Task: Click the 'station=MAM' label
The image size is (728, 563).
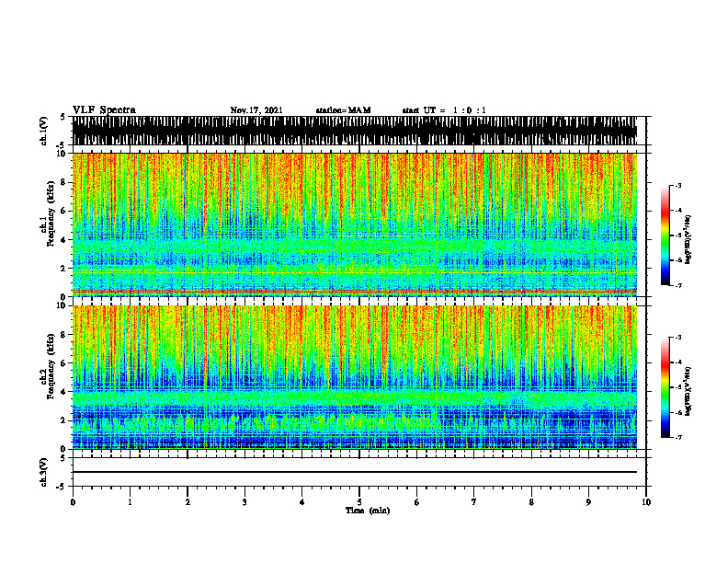Action: click(x=343, y=110)
